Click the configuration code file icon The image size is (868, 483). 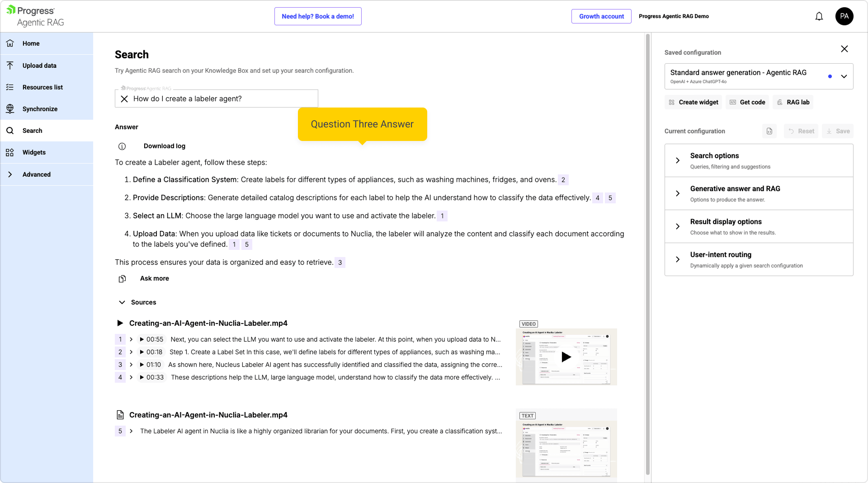[769, 131]
